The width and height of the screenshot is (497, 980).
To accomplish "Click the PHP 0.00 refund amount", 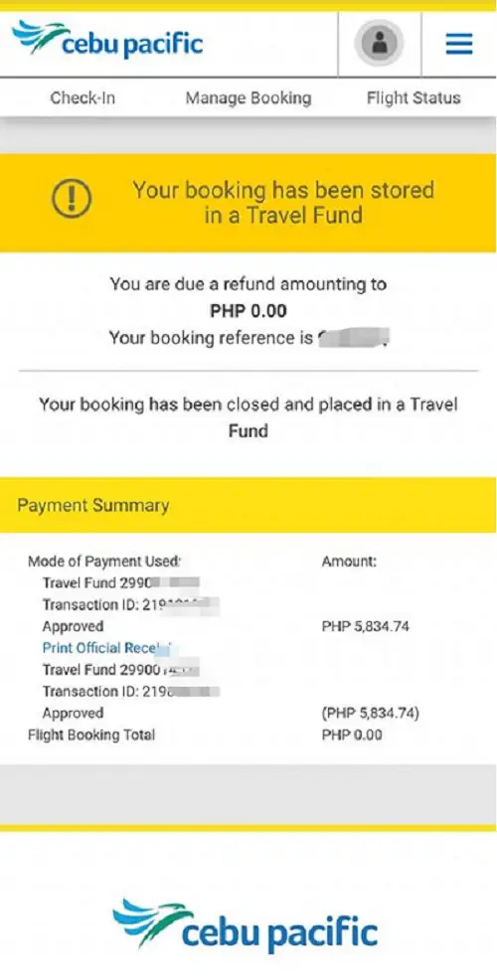I will point(248,311).
